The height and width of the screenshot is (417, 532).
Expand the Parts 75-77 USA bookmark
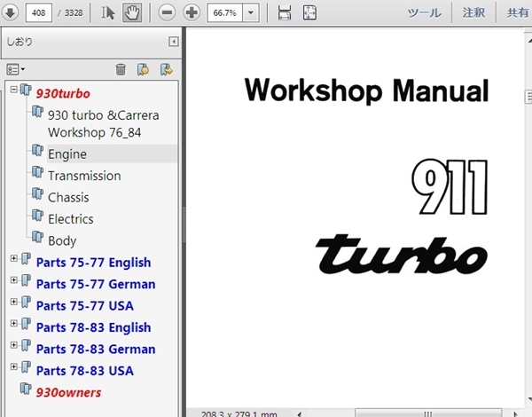coord(14,302)
